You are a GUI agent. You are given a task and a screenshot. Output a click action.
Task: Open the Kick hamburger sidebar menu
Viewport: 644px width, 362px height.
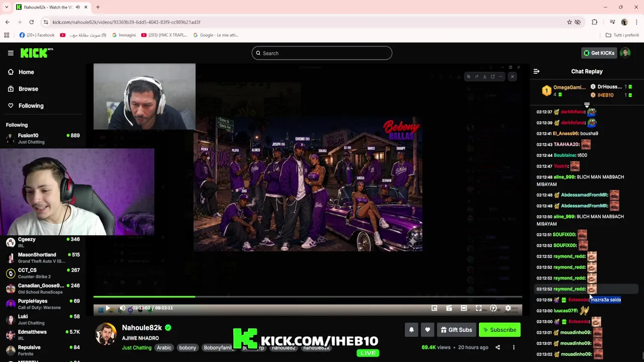[11, 53]
